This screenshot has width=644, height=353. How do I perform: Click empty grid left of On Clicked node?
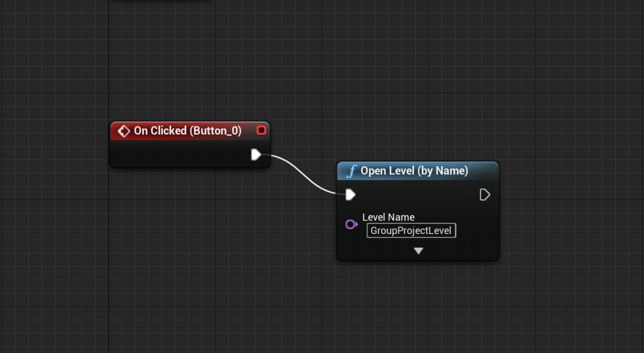pos(57,145)
